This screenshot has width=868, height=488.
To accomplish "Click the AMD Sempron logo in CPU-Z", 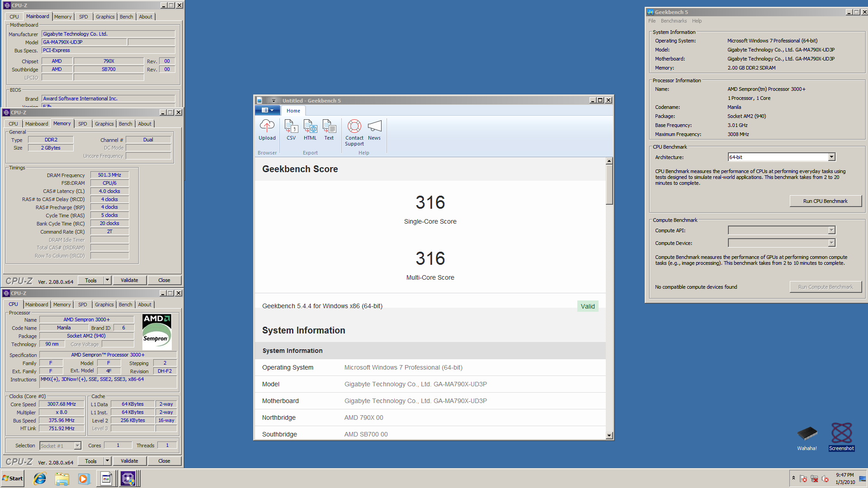I will 157,332.
